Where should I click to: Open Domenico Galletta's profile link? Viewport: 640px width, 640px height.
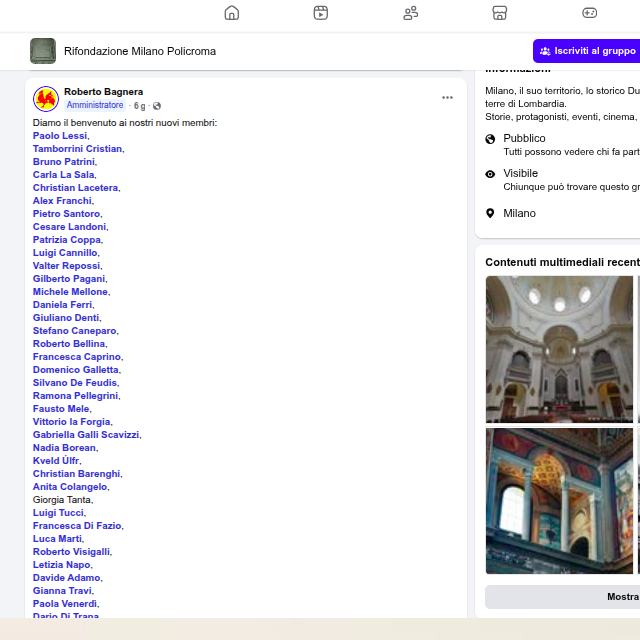76,370
